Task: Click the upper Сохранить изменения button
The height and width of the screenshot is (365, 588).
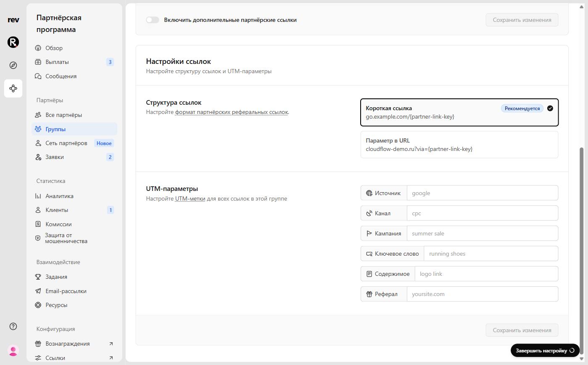Action: click(x=522, y=20)
